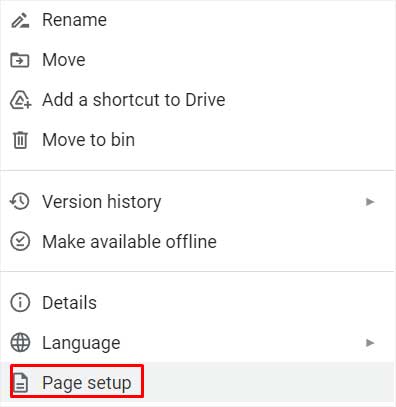This screenshot has height=407, width=396.
Task: Click the Rename pencil icon
Action: (x=20, y=20)
